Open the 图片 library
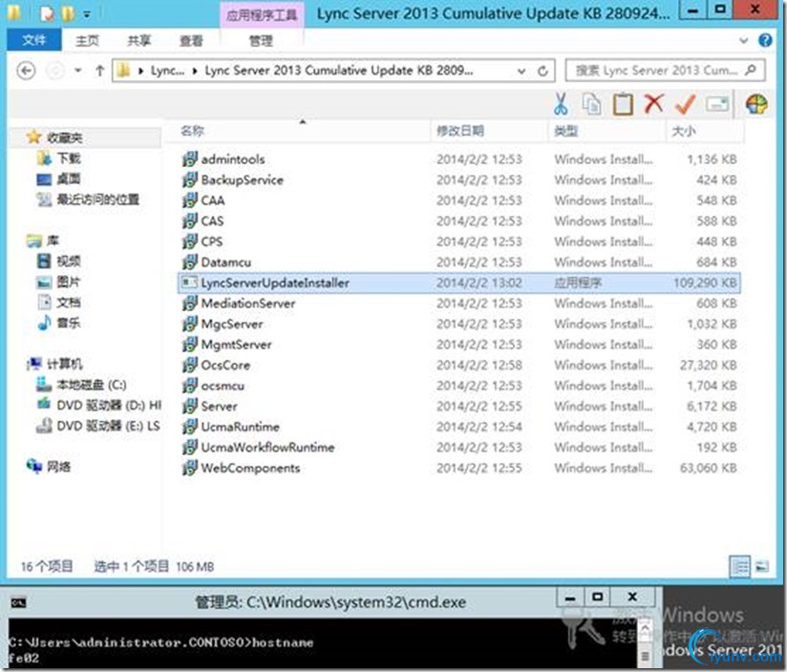 pos(68,282)
